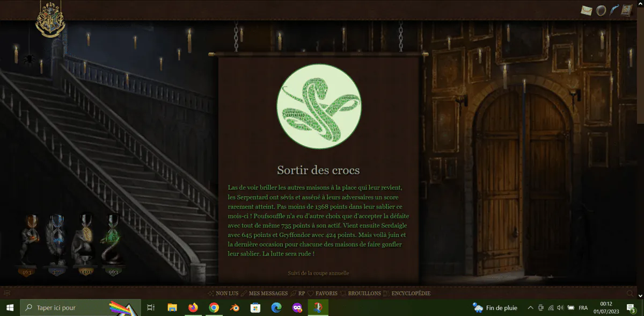This screenshot has height=316, width=644.
Task: Switch the FRA keyboard language indicator
Action: pos(583,307)
